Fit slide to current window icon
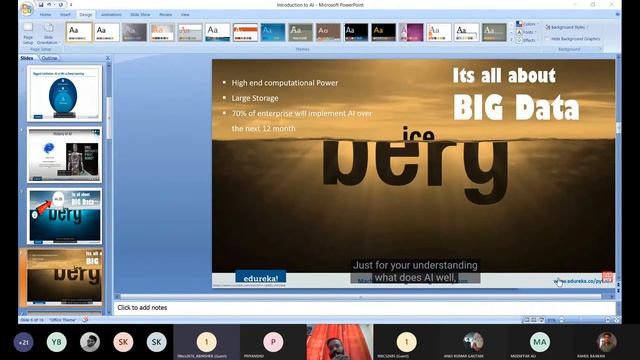640x360 pixels. click(617, 320)
